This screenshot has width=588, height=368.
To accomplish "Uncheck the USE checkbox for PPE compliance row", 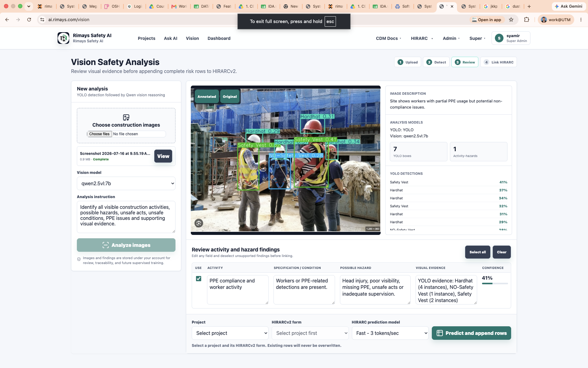I will click(x=198, y=278).
